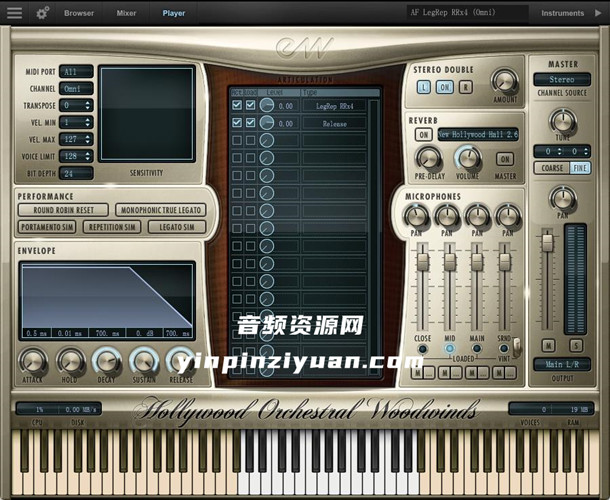Mute the master channel with M

[548, 345]
